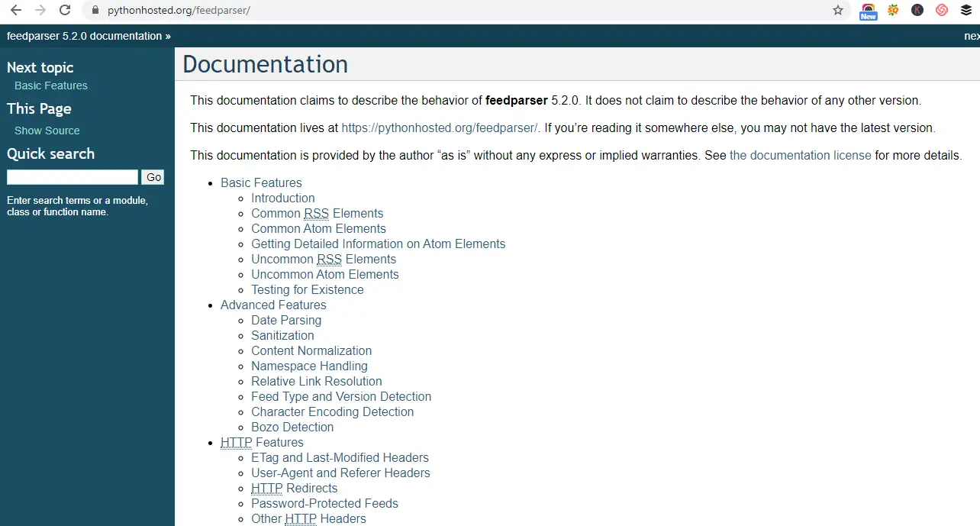Open the Introduction section
The height and width of the screenshot is (526, 980).
coord(282,198)
